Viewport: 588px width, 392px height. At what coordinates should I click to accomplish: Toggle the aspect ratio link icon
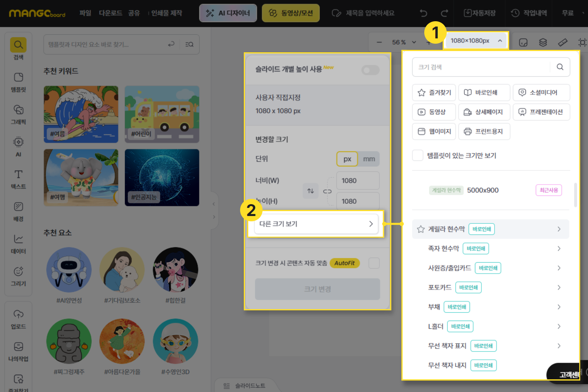pos(327,191)
